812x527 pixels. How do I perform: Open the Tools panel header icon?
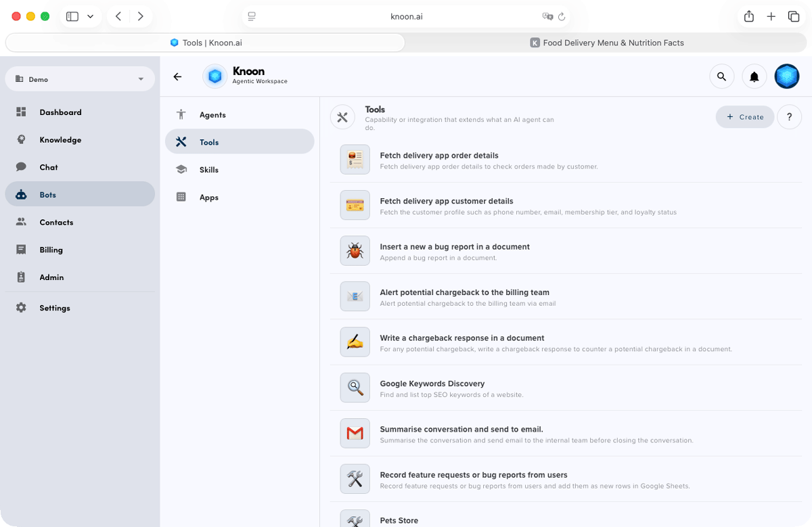(x=342, y=116)
